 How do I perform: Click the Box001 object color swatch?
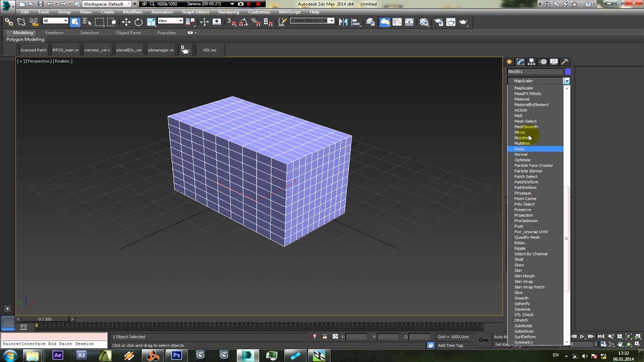[568, 72]
